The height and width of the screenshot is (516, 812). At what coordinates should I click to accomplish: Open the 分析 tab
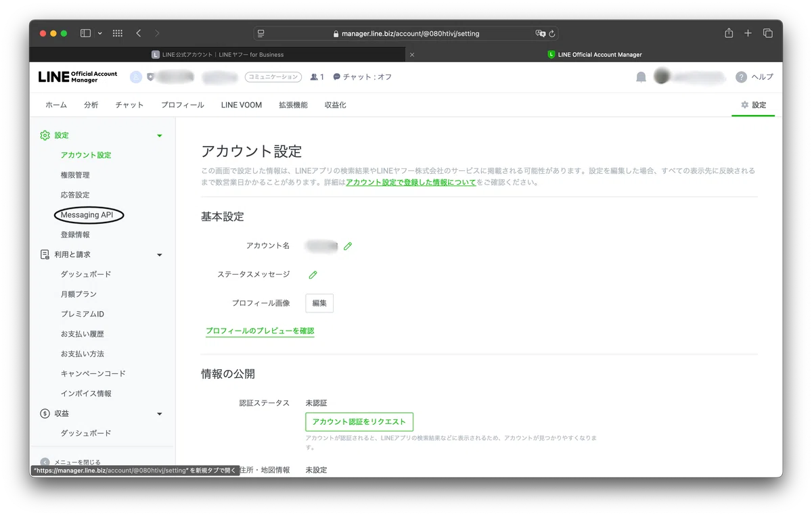point(91,105)
